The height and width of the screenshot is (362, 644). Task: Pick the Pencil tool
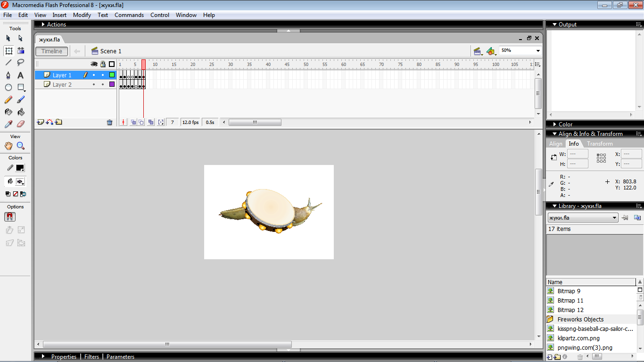pos(8,99)
